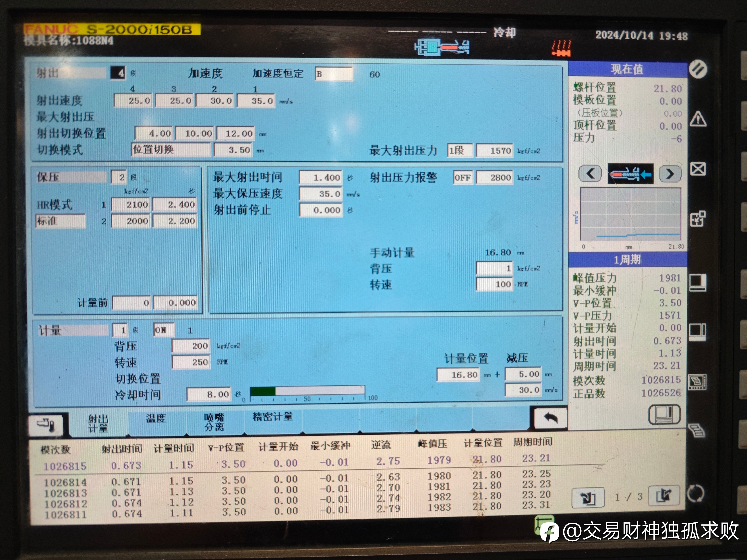Edit 最大保压速度 35.0 field

coord(320,194)
